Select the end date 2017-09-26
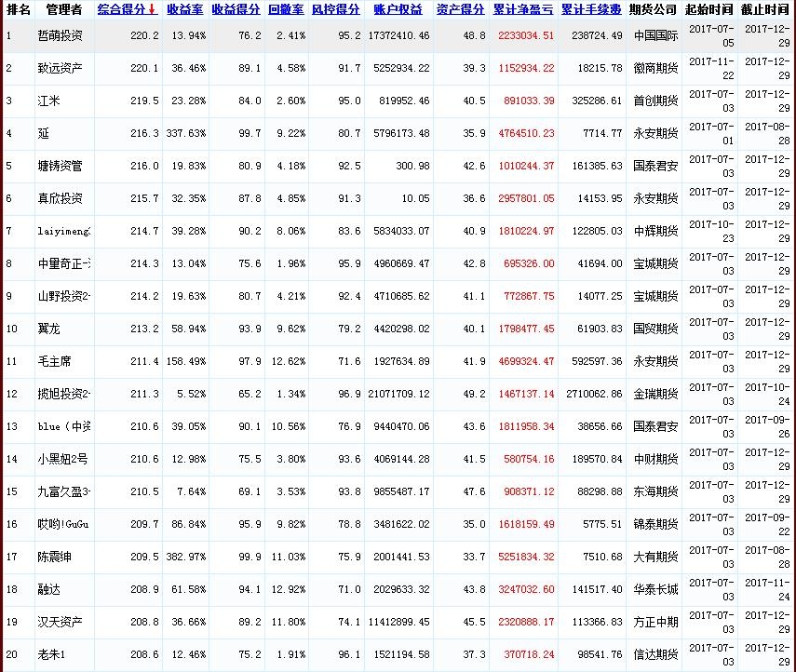This screenshot has width=796, height=672. [767, 426]
